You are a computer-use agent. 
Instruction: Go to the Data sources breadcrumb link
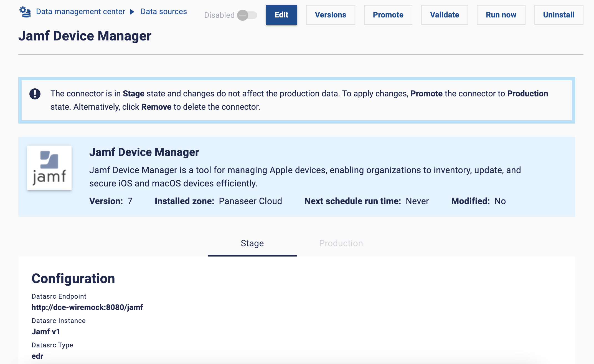point(164,12)
